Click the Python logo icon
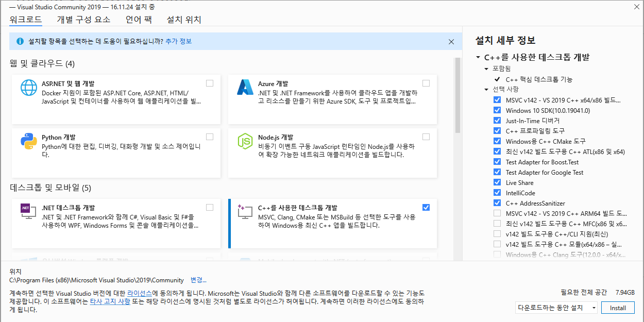Image resolution: width=644 pixels, height=322 pixels. (x=29, y=141)
